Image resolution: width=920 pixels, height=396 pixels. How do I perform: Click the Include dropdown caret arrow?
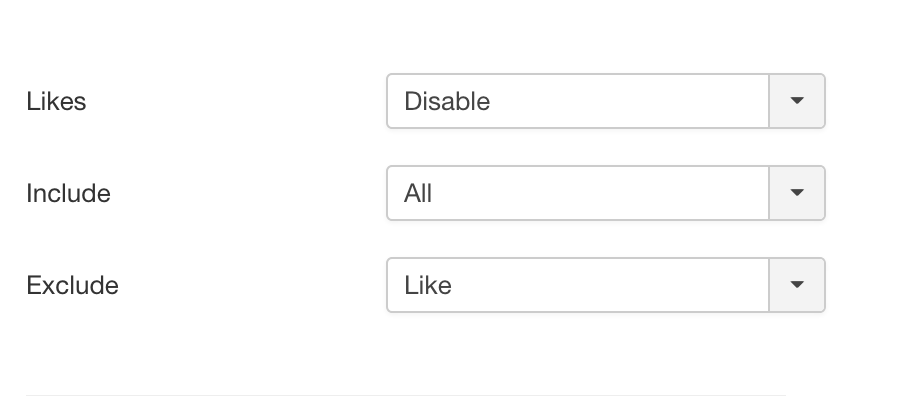796,193
